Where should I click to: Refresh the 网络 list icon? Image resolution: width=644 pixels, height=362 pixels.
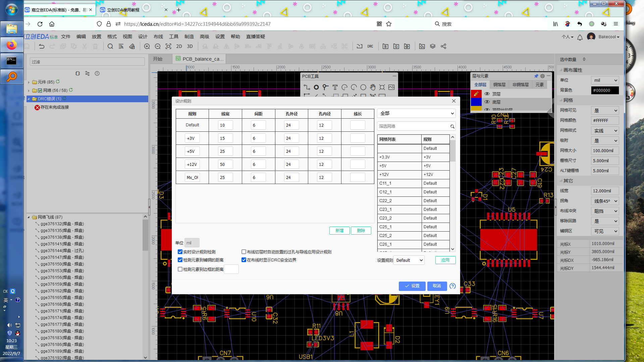tap(71, 90)
